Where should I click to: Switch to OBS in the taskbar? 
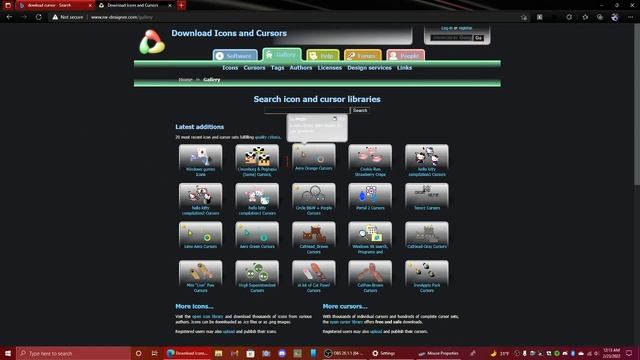pos(344,353)
